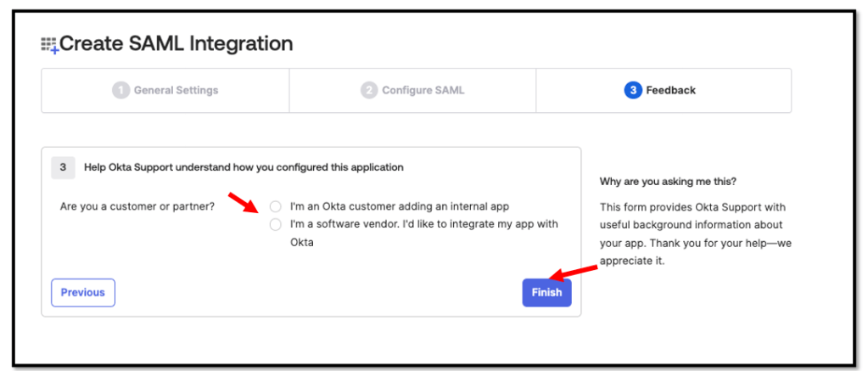Select the software vendor radio button
This screenshot has height=371, width=868.
(x=275, y=224)
